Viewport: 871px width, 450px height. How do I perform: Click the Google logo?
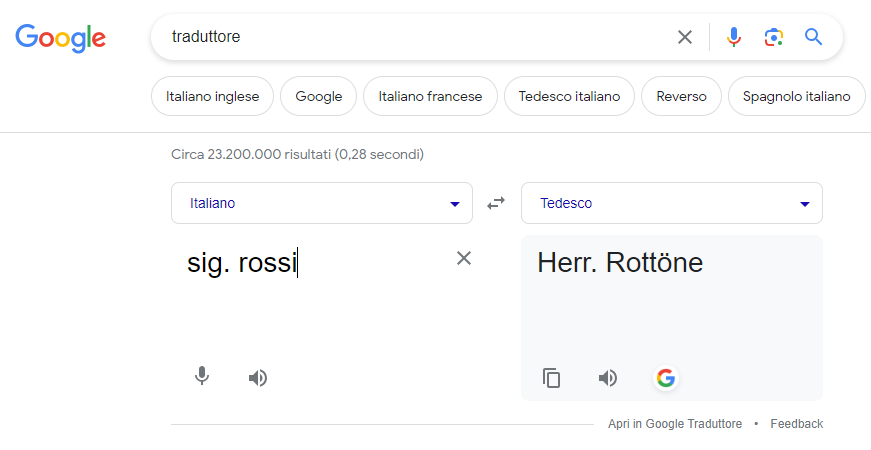60,38
